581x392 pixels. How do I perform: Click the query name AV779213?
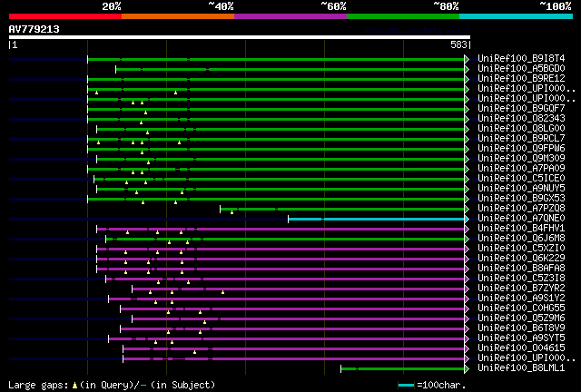(x=34, y=29)
